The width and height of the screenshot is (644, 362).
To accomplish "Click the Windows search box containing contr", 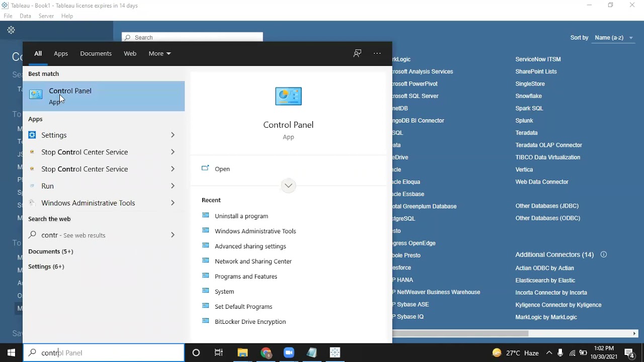I will (x=104, y=353).
